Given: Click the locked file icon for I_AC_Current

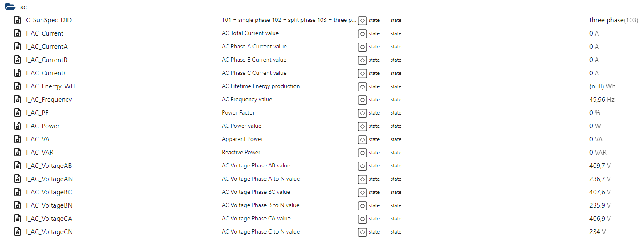Looking at the screenshot, I should click(x=17, y=33).
